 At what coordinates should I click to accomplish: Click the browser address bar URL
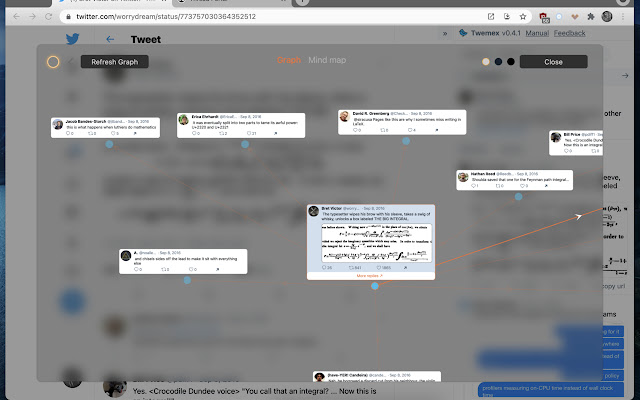click(x=166, y=16)
